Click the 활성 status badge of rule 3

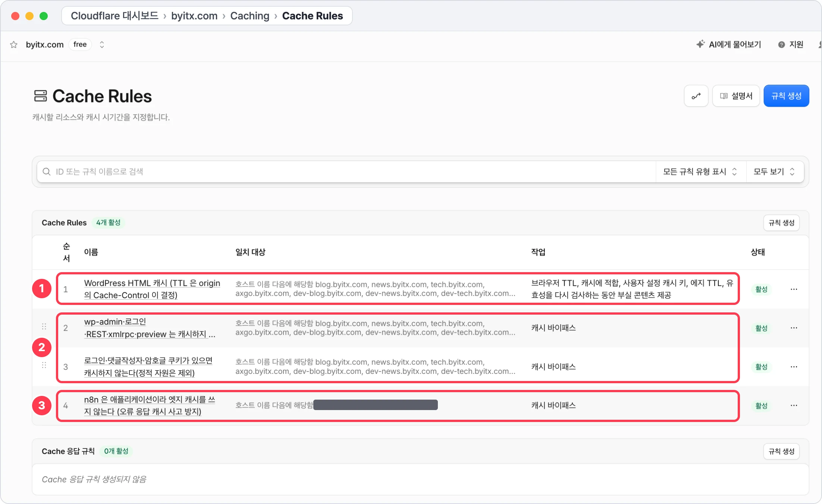[x=761, y=367]
